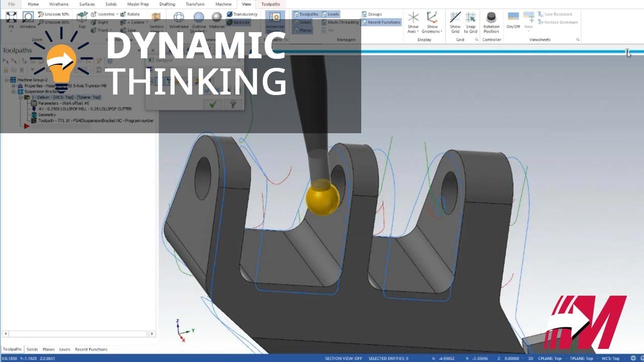Click Restore Bookmark in Viewsheets

(558, 22)
